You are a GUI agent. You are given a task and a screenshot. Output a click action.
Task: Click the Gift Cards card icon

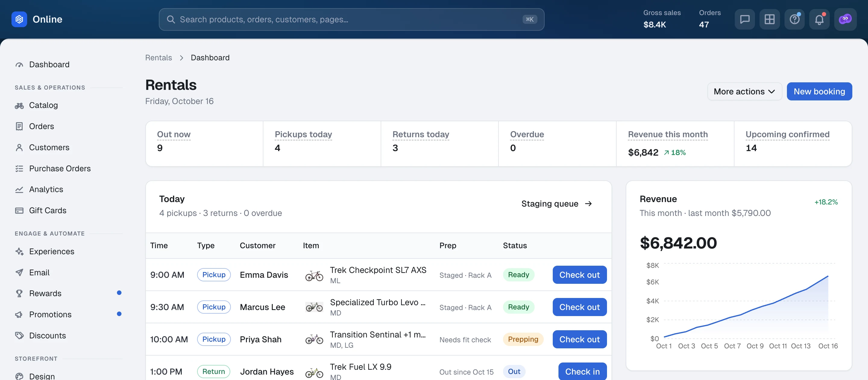point(19,211)
